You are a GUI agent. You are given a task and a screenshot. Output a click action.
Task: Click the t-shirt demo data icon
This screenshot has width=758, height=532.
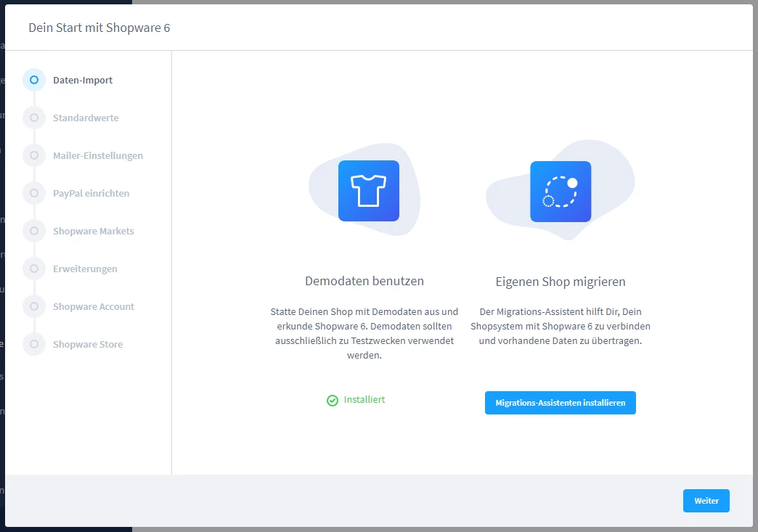[369, 191]
